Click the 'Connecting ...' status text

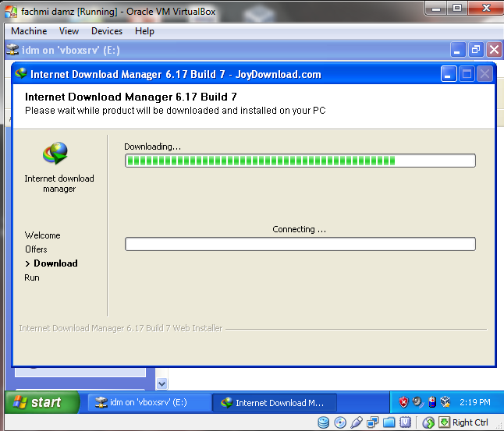coord(300,229)
